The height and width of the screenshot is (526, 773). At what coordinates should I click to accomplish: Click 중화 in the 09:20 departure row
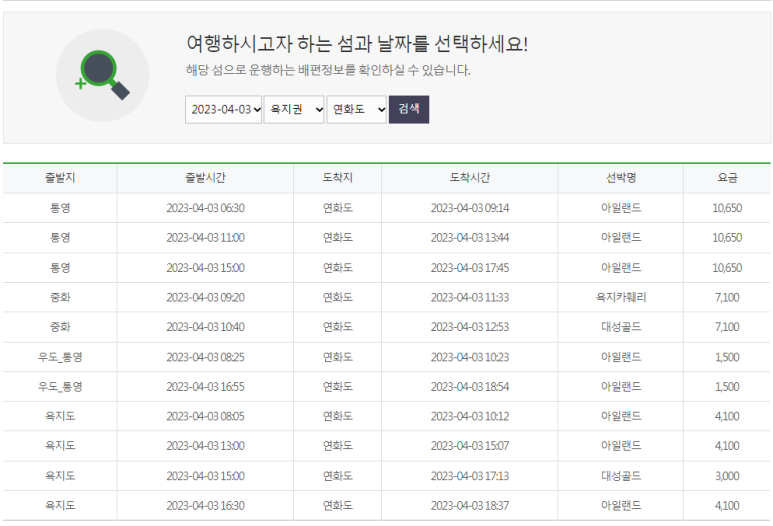[x=60, y=297]
